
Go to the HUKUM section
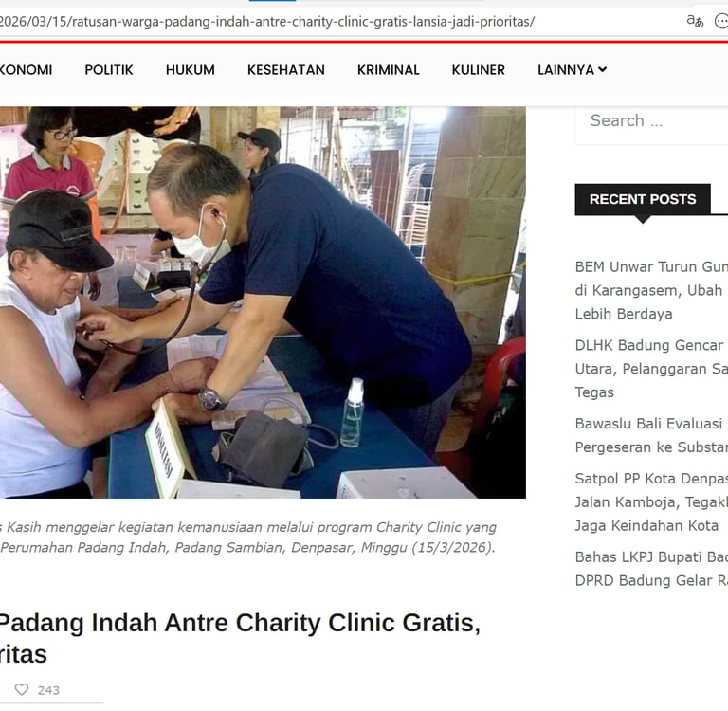click(190, 69)
